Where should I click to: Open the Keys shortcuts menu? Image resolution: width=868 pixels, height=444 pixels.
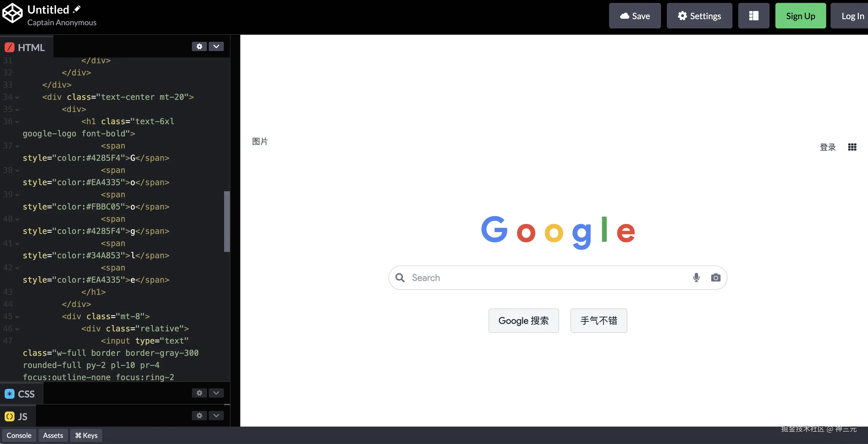click(86, 435)
